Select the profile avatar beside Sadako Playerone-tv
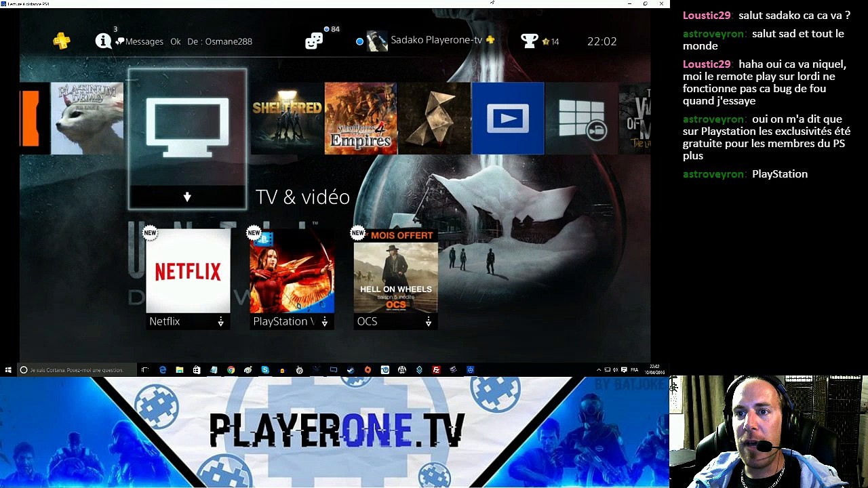 click(377, 41)
